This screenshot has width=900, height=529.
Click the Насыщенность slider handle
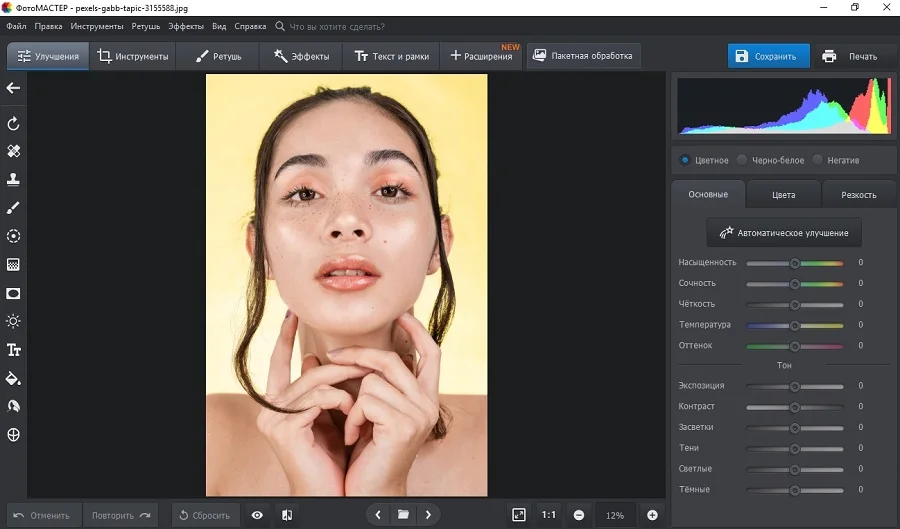(x=795, y=263)
